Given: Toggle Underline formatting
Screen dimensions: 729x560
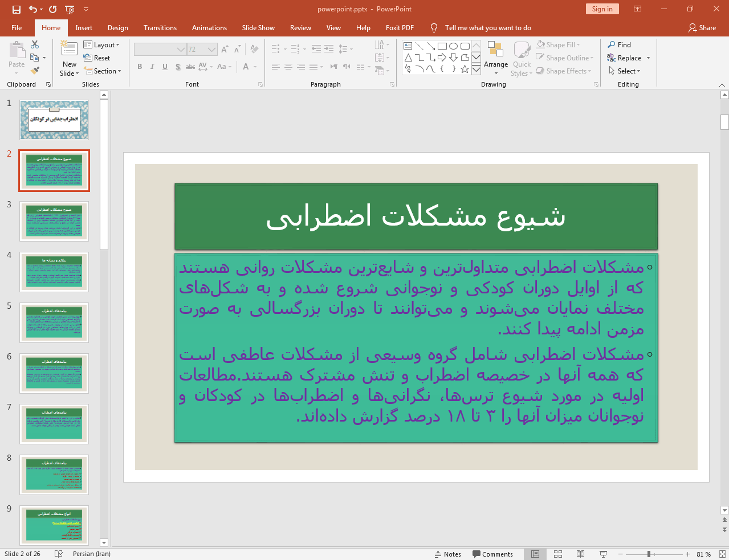Looking at the screenshot, I should point(165,67).
